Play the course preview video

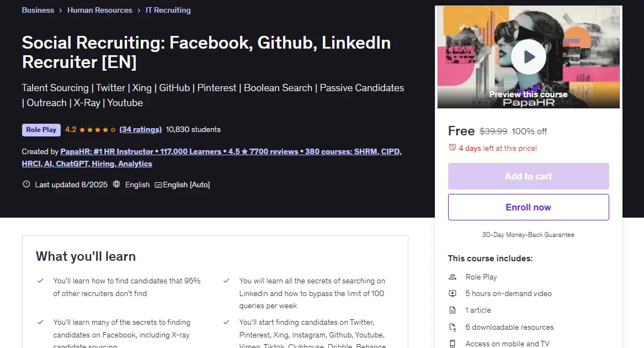528,57
